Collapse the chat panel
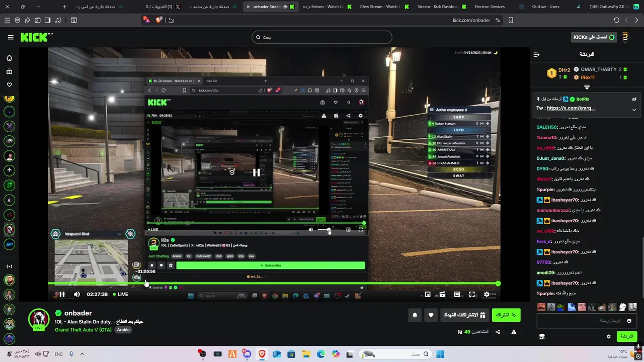Viewport: 644px width, 362px height. [x=536, y=54]
